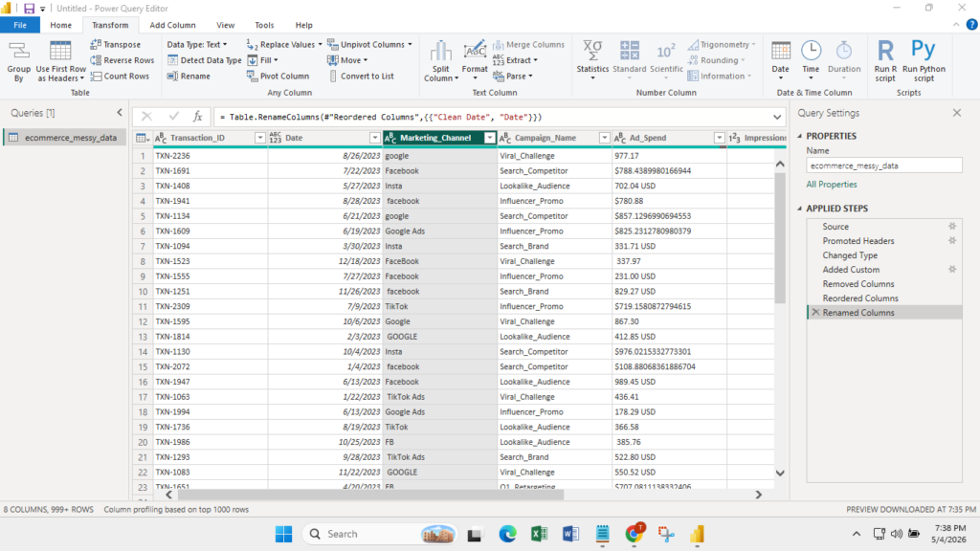The image size is (980, 551).
Task: Open the Help question mark icon
Action: (x=971, y=25)
